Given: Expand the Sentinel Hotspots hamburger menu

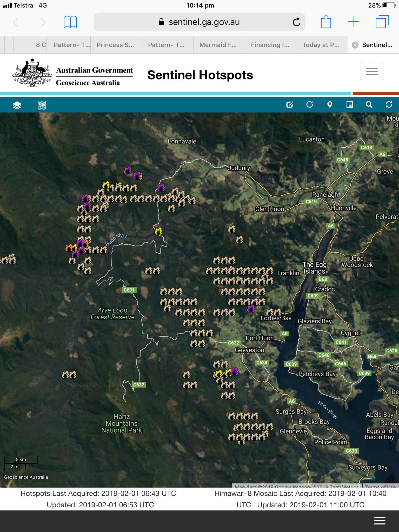Looking at the screenshot, I should click(x=372, y=71).
